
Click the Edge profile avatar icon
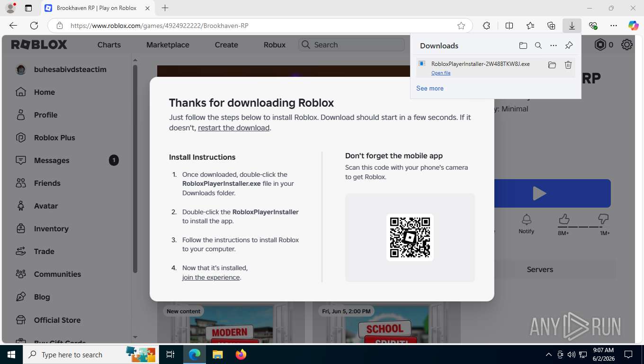click(10, 8)
